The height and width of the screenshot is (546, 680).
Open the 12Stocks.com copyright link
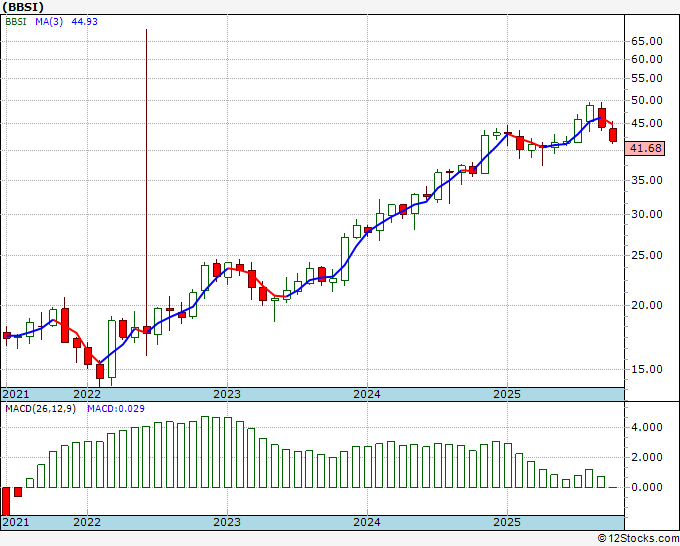point(638,539)
